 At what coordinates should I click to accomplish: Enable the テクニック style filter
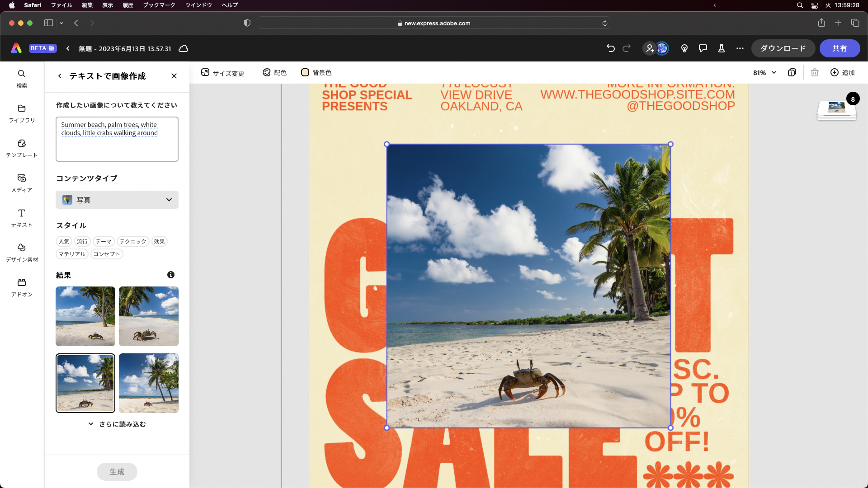click(x=132, y=241)
